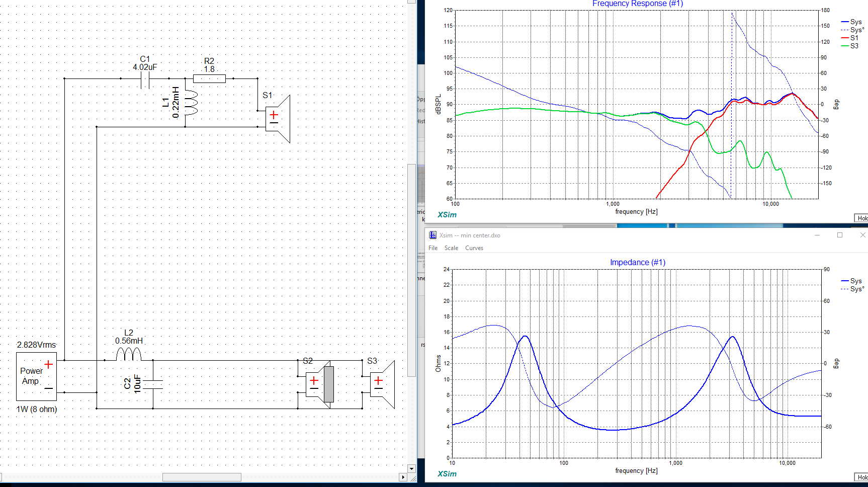868x487 pixels.
Task: Click the L1 0.22mH inductor symbol
Action: [190, 103]
